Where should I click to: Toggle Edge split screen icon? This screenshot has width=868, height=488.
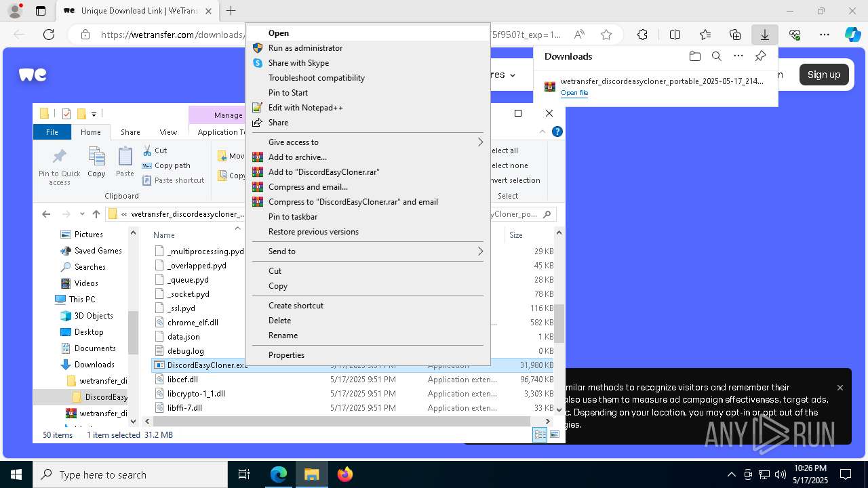pyautogui.click(x=675, y=35)
